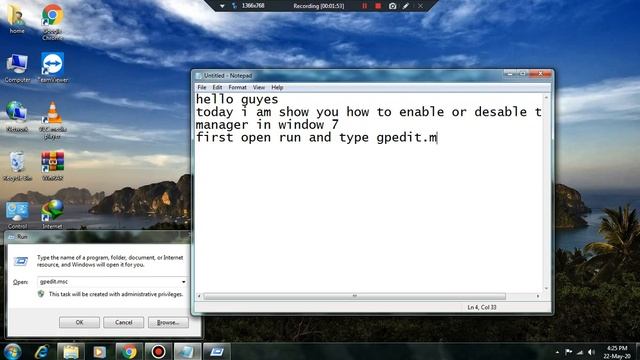Screen dimensions: 640x360
Task: Expand the Open combo box dropdown arrow
Action: coord(184,282)
